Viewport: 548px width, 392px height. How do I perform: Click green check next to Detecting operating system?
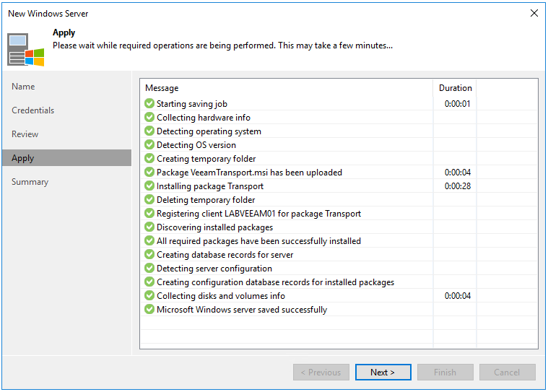(149, 131)
